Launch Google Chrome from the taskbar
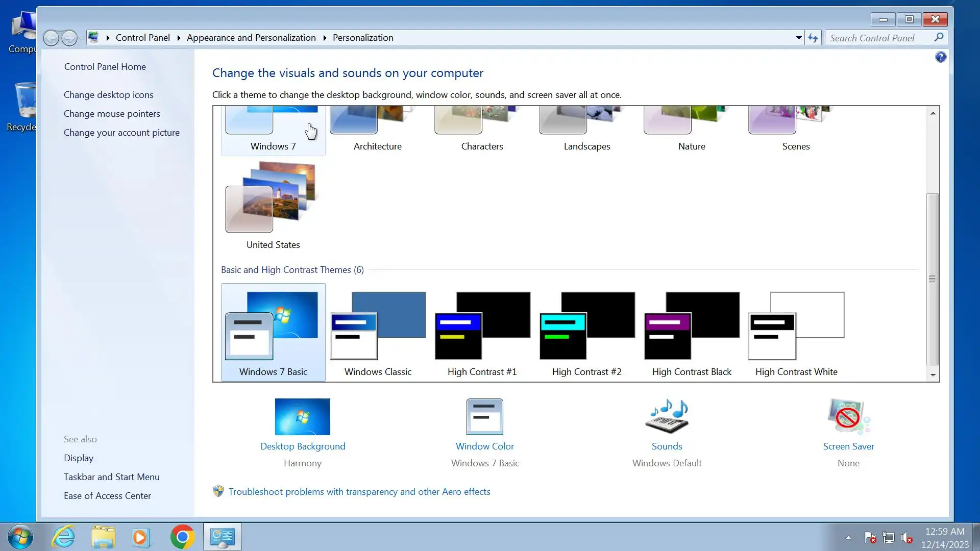This screenshot has height=551, width=980. point(182,537)
